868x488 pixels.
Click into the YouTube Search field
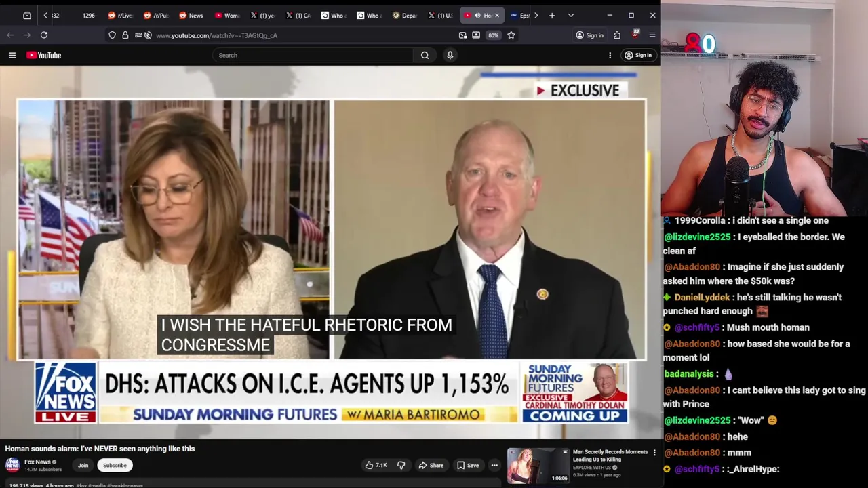(312, 55)
